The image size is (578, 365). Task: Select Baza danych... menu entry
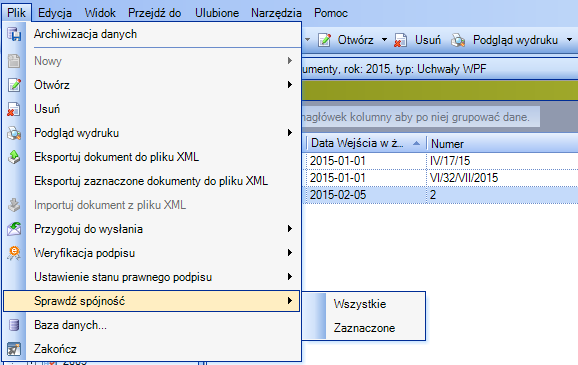pyautogui.click(x=152, y=325)
